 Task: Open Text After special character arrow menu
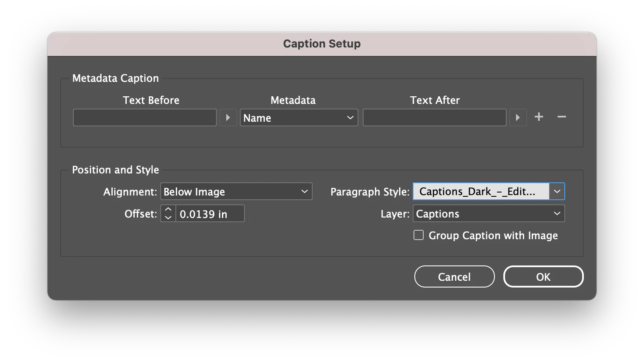tap(518, 117)
